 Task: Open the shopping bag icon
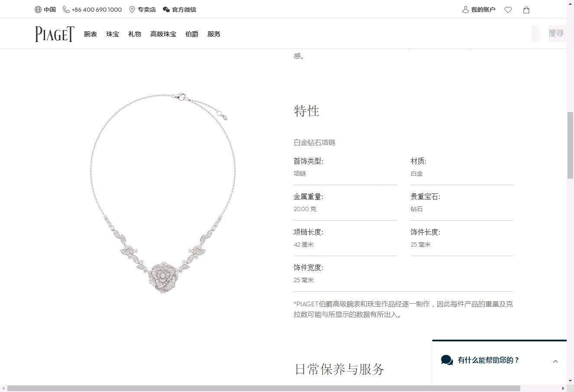[526, 10]
